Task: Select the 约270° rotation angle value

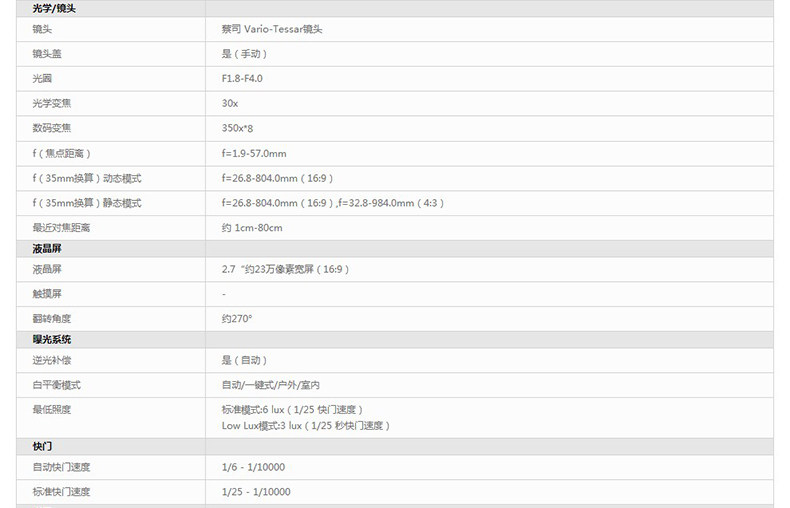Action: tap(237, 319)
